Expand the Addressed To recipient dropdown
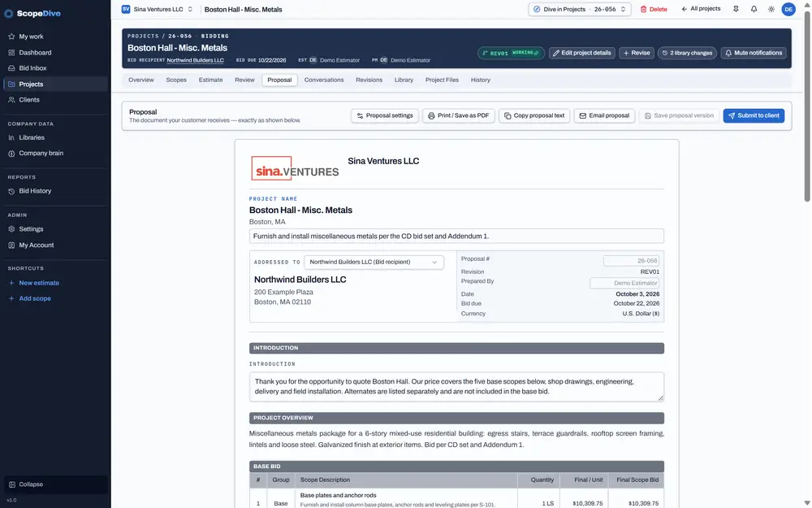This screenshot has height=508, width=812. tap(374, 263)
